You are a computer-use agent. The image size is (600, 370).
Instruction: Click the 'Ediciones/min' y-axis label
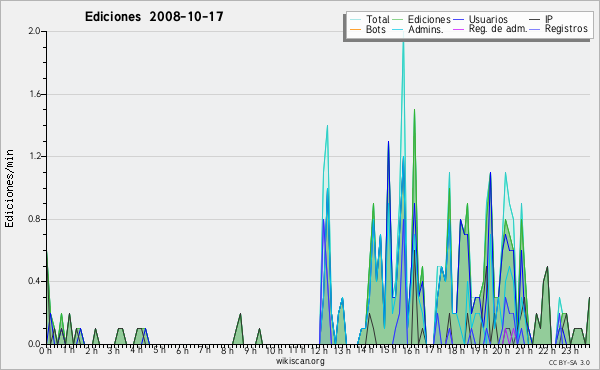click(9, 188)
